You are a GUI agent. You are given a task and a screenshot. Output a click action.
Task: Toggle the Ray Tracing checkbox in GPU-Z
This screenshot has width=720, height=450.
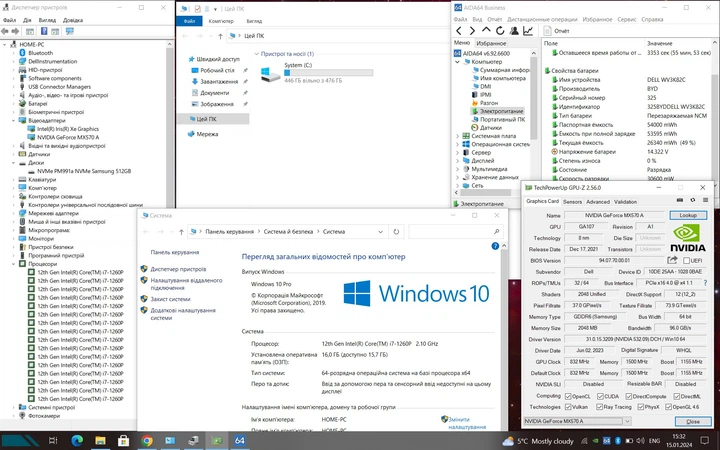click(x=599, y=407)
